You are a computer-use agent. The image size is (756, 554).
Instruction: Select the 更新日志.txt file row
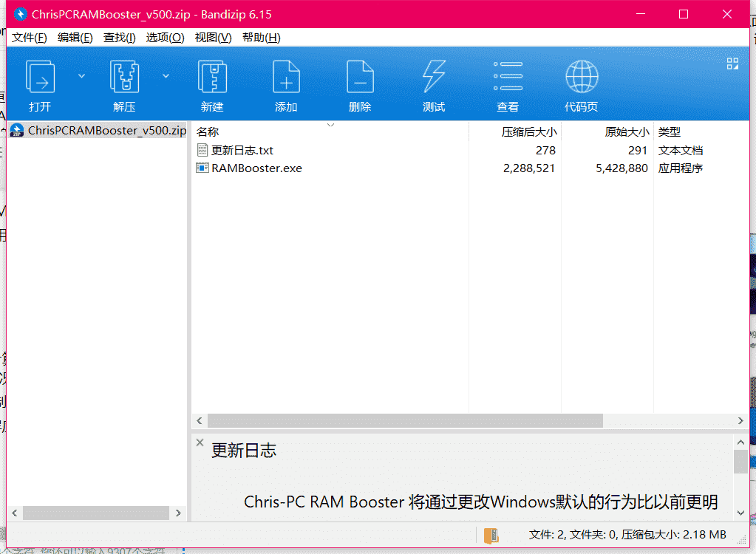click(470, 150)
